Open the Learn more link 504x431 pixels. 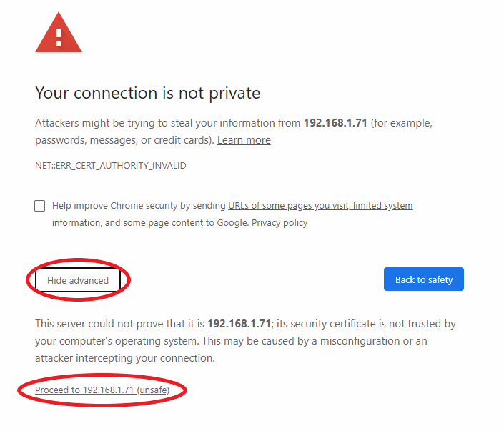244,140
